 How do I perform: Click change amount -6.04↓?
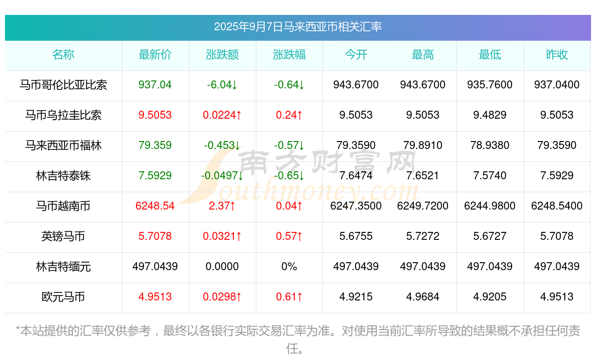click(x=222, y=85)
